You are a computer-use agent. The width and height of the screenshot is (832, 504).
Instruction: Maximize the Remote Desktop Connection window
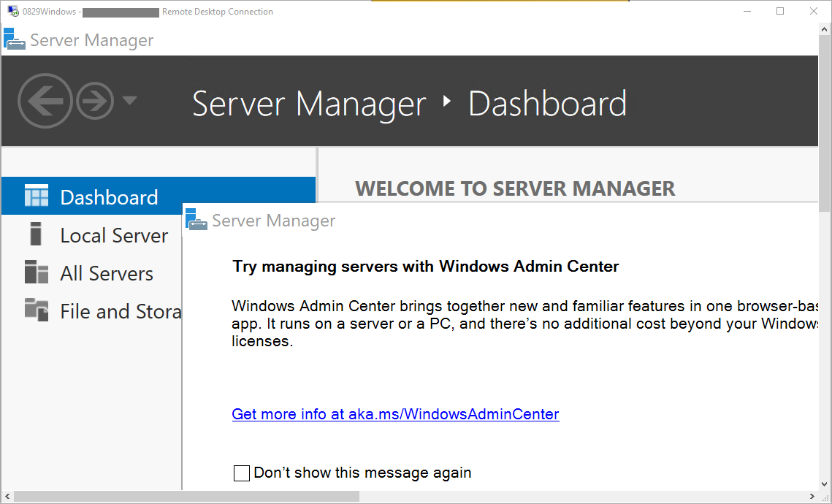(780, 11)
